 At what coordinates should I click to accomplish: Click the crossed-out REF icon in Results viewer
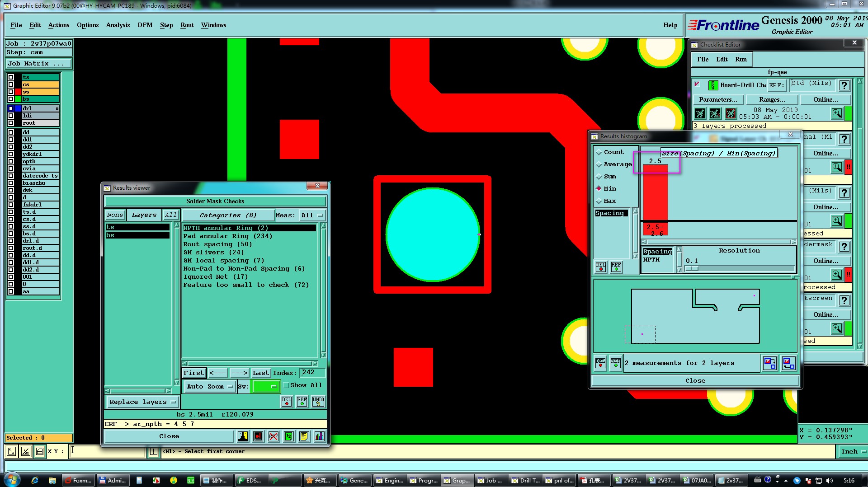(274, 436)
